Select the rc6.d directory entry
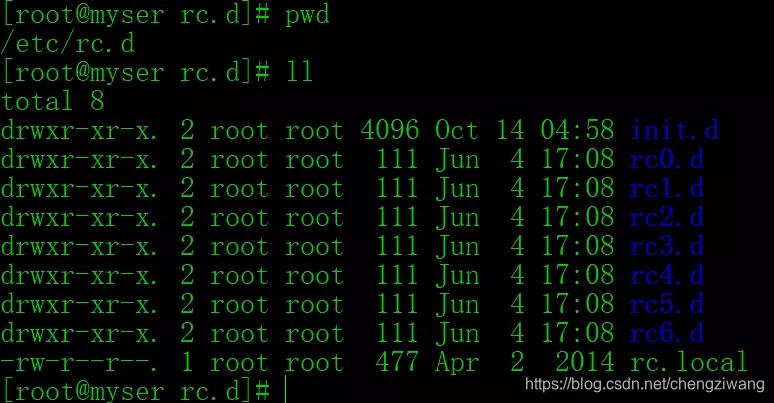Image resolution: width=774 pixels, height=403 pixels. 667,333
